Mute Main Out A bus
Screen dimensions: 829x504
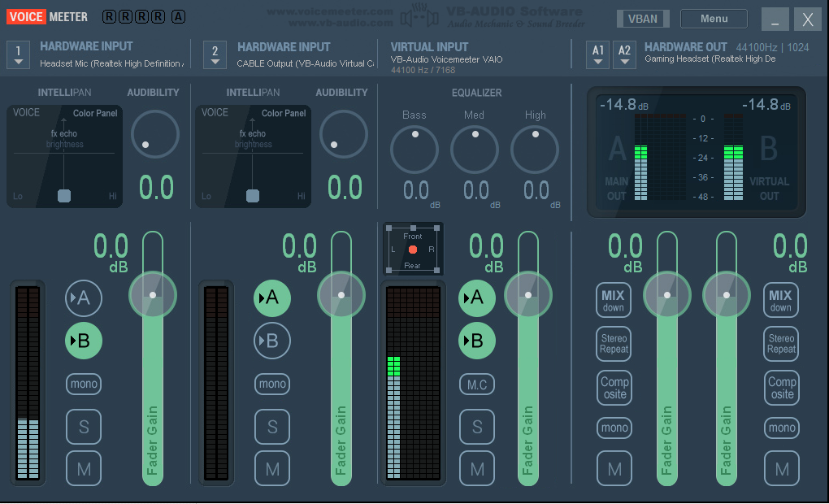tap(614, 468)
